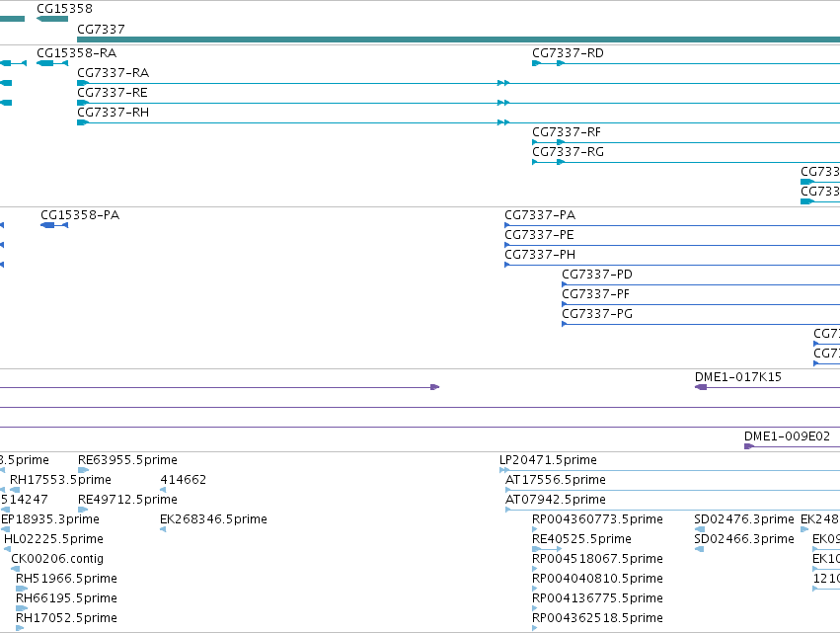Select the CG7337-RA transcript start exon

point(83,83)
